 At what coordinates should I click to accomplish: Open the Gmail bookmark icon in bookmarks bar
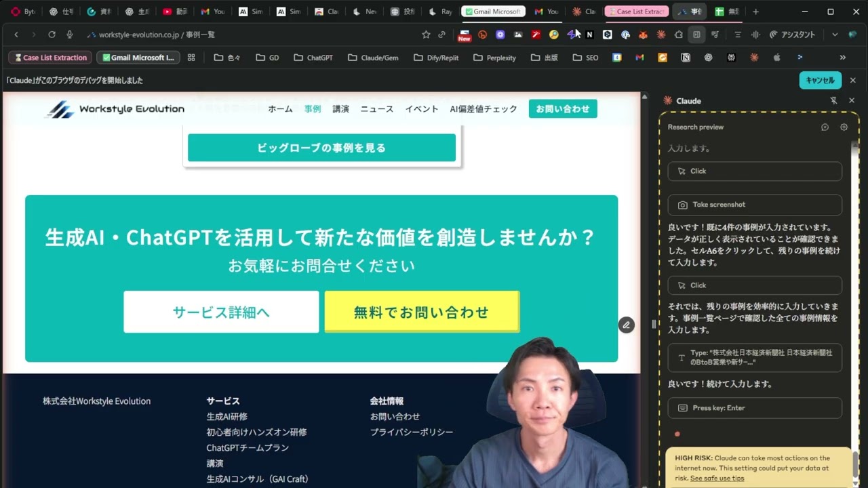pos(639,58)
